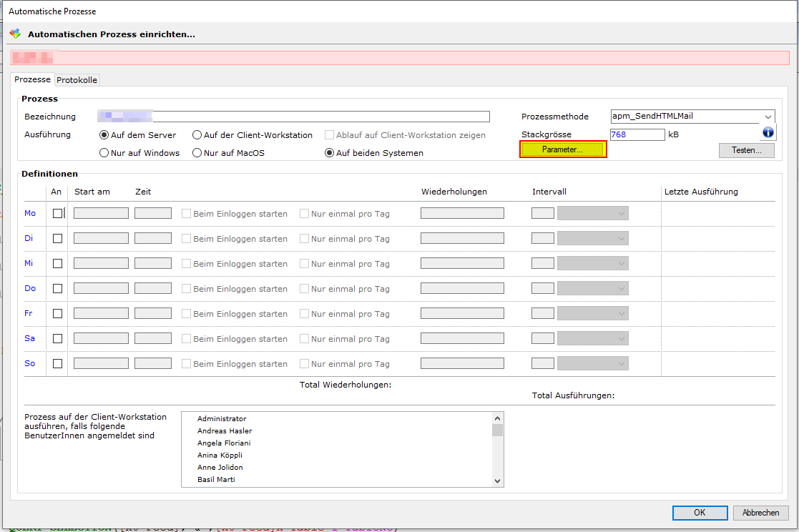Viewport: 799px width, 532px height.
Task: Enable the Monday (Mo) checkbox
Action: [x=58, y=213]
